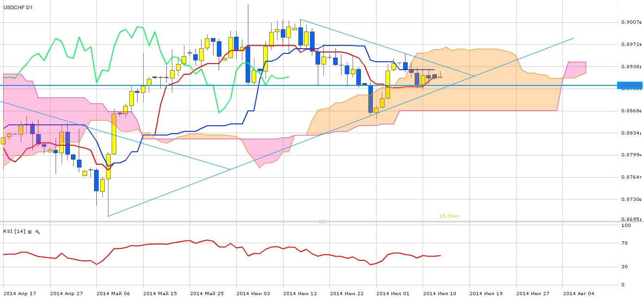Click the 15:54m candle countdown timer
This screenshot has height=297, width=644.
[449, 216]
